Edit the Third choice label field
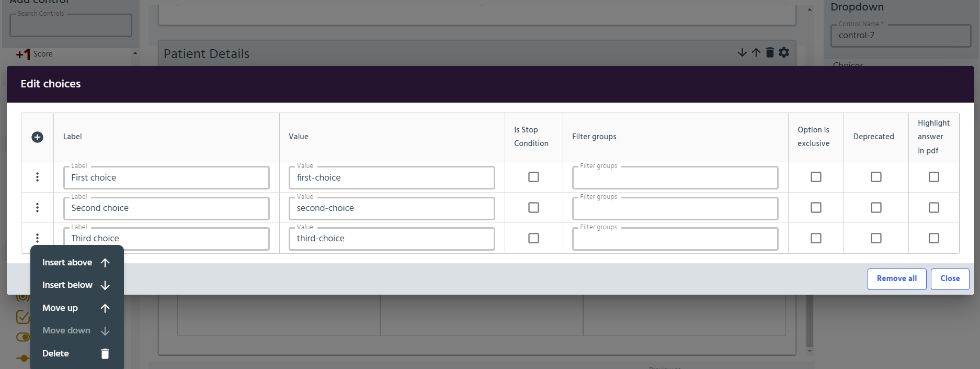Screen dimensions: 980x369 click(x=166, y=239)
